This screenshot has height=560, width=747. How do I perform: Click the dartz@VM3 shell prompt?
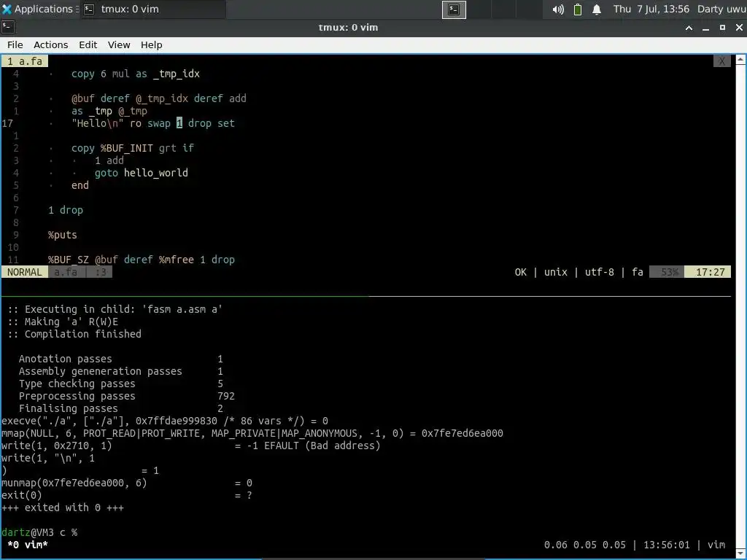[x=39, y=532]
